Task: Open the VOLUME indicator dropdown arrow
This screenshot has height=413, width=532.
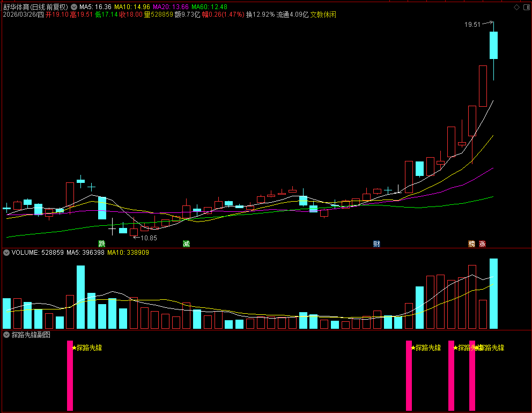Action: pos(6,253)
